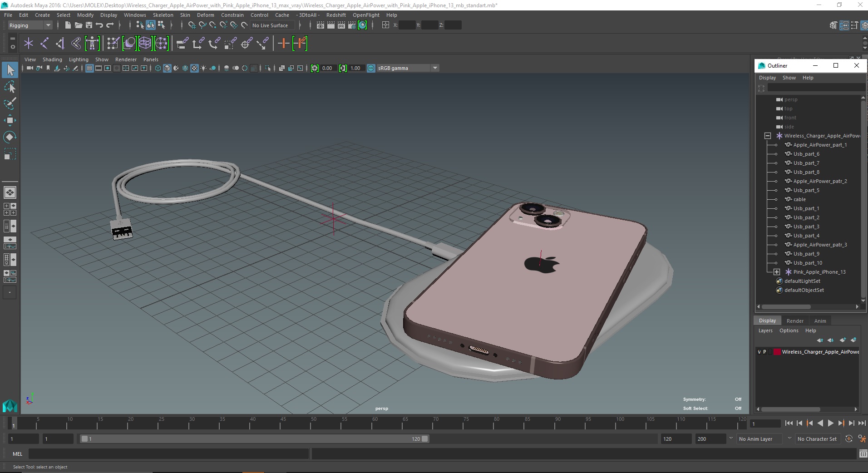Choose the Move tool
Viewport: 868px width, 473px height.
(x=10, y=120)
